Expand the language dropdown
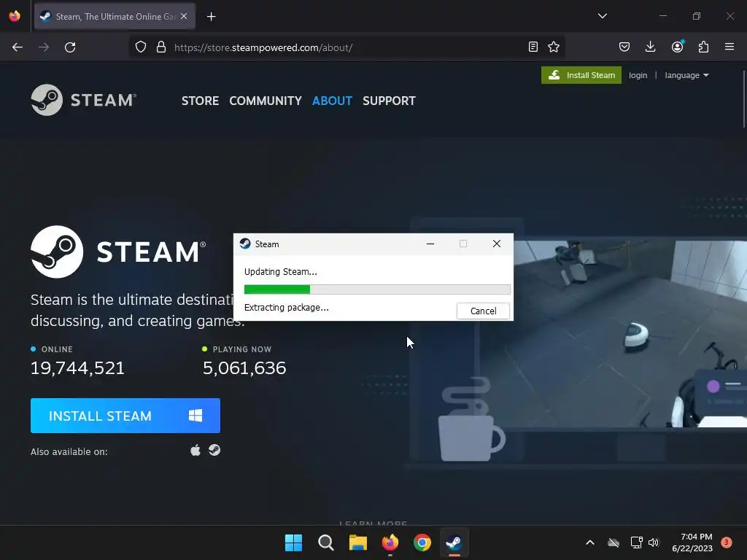Viewport: 747px width, 560px height. [686, 75]
